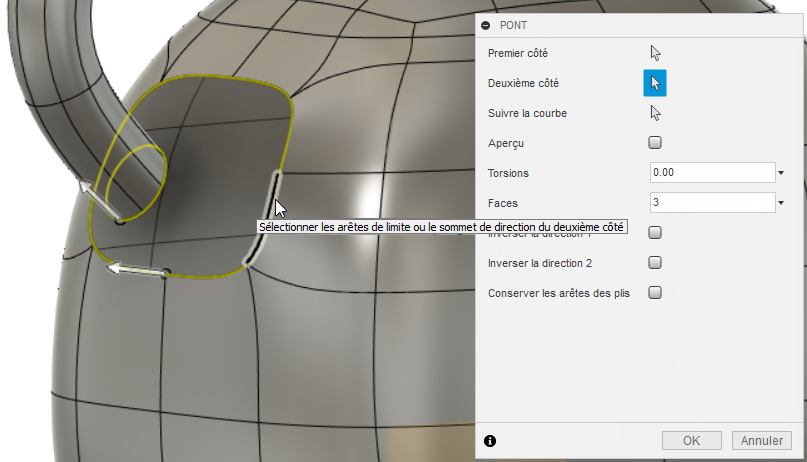Collapse the PONT dialog with minus icon

pos(485,25)
